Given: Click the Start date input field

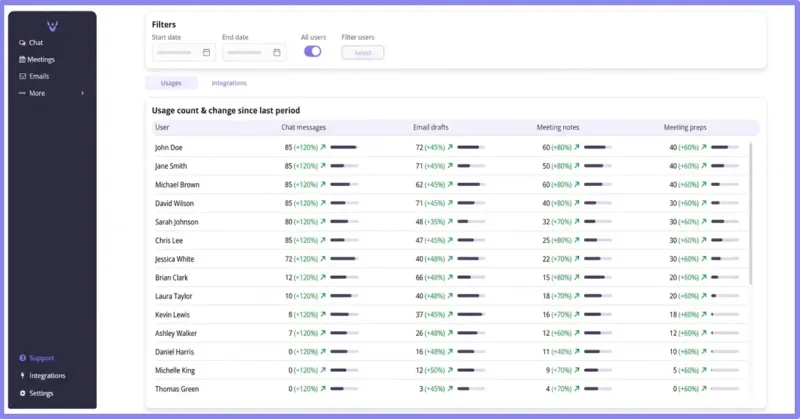Looking at the screenshot, I should (x=184, y=53).
